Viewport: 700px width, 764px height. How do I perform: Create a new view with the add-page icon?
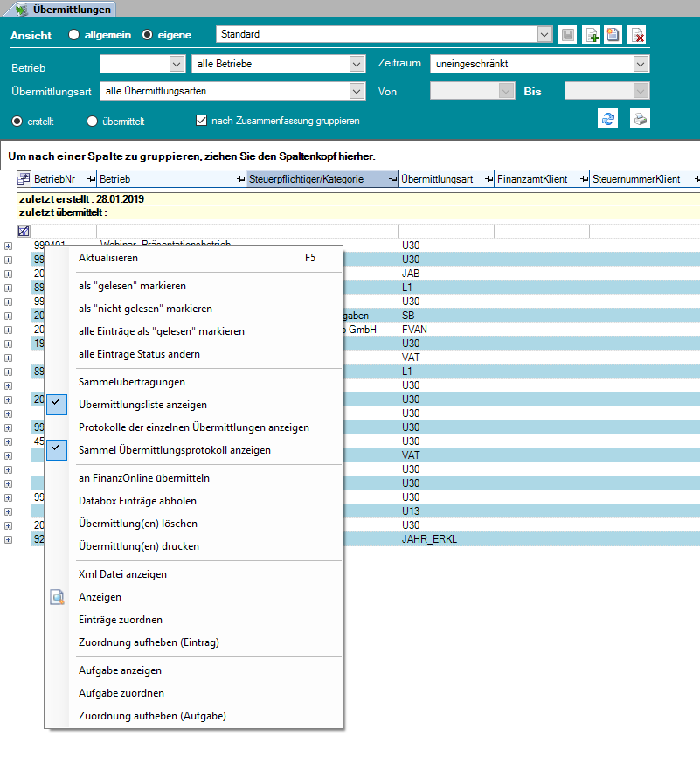pyautogui.click(x=592, y=35)
